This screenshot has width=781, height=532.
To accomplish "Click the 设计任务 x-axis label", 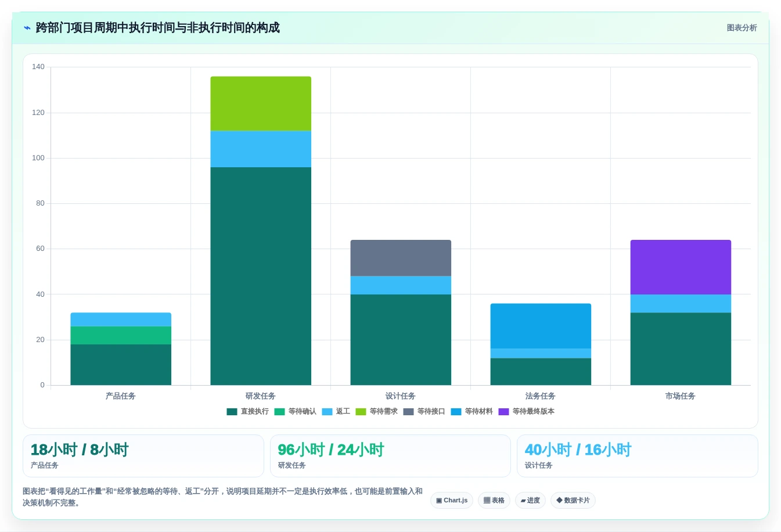I will (401, 396).
